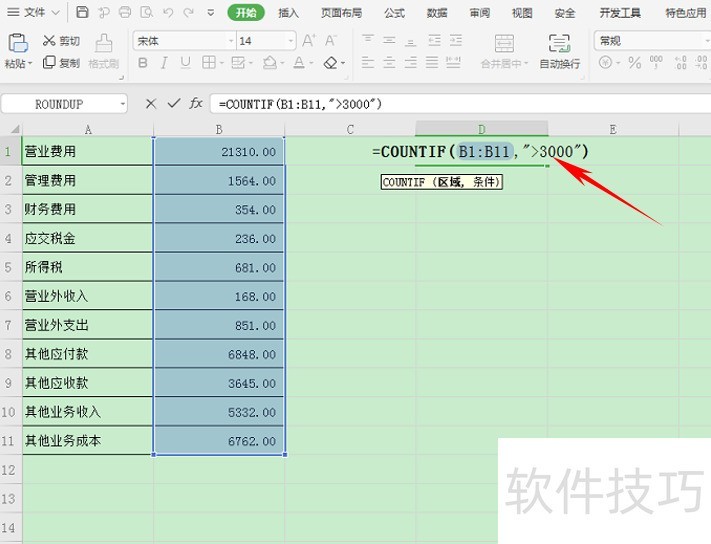Click the currency format icon

pos(605,63)
